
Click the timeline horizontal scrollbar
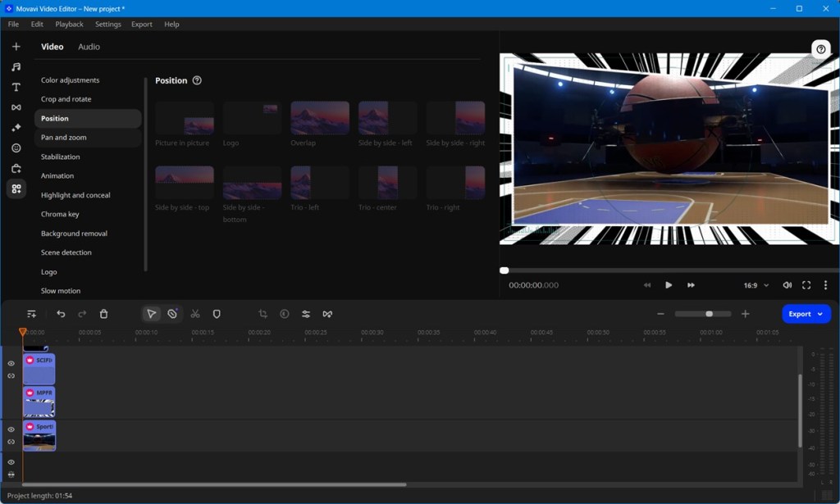[x=214, y=484]
